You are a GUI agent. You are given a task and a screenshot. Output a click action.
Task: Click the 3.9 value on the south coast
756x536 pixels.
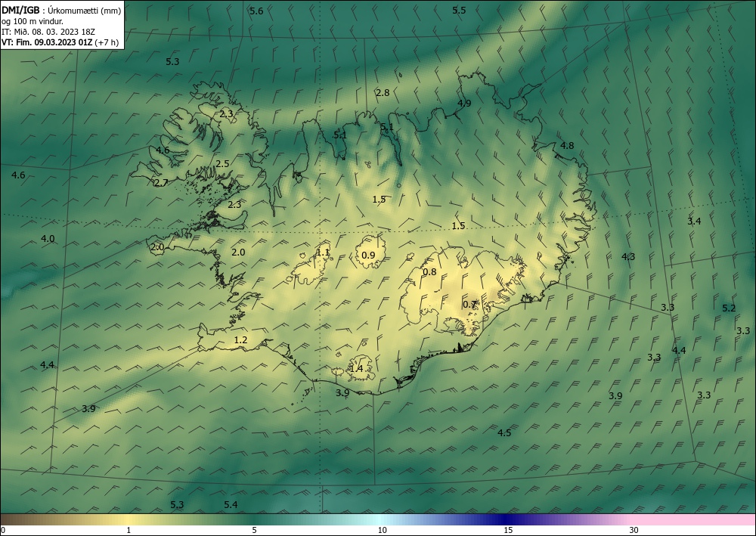click(342, 393)
